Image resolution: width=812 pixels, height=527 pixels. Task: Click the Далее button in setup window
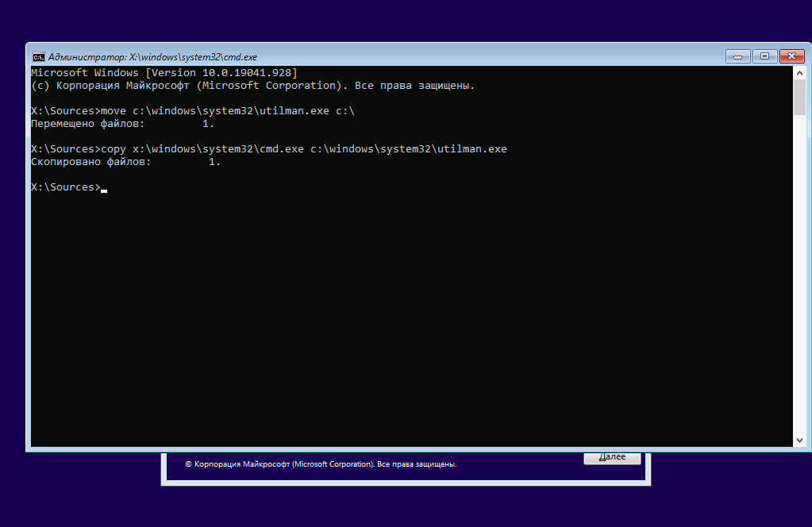click(x=612, y=458)
